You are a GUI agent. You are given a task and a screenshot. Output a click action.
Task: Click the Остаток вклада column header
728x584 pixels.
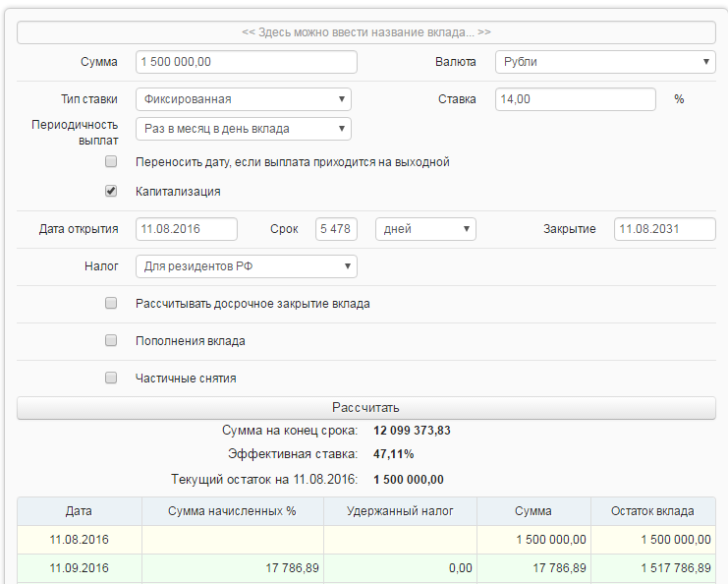652,511
